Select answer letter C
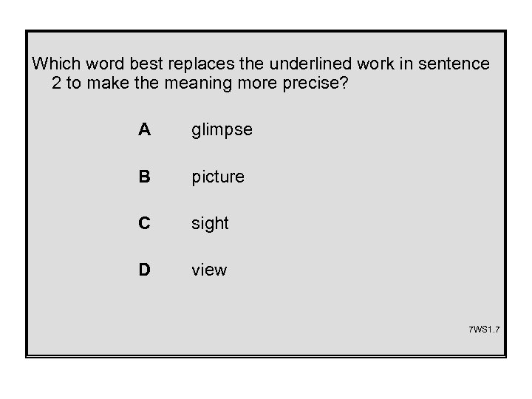The image size is (532, 399). point(145,222)
